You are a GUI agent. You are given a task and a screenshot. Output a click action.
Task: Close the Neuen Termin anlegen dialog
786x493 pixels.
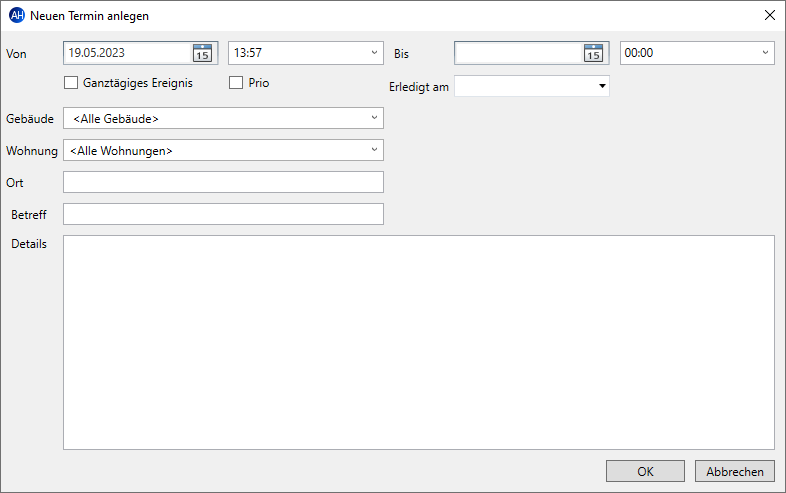(770, 16)
